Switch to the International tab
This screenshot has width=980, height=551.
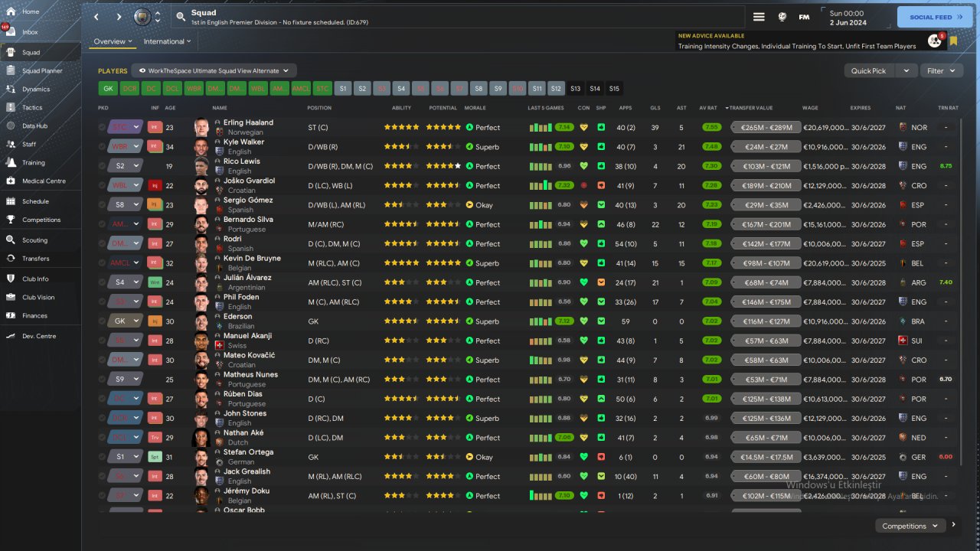coord(167,41)
